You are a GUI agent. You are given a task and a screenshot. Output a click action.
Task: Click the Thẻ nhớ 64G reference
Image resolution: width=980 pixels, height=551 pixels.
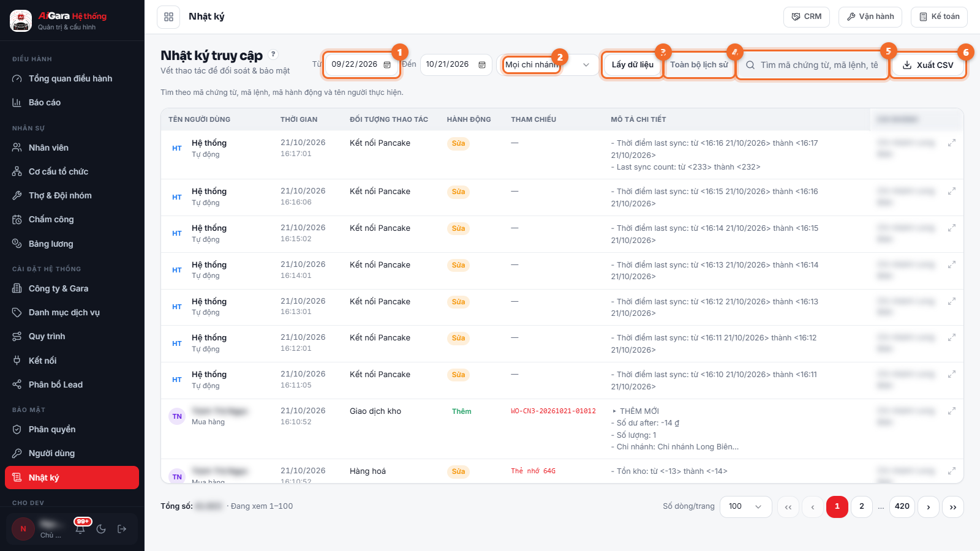[x=533, y=471]
